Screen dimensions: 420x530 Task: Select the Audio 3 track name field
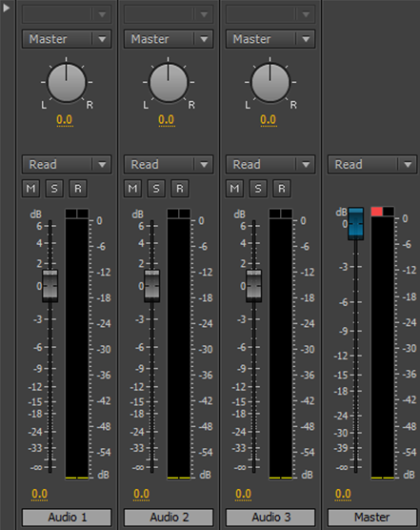(270, 518)
